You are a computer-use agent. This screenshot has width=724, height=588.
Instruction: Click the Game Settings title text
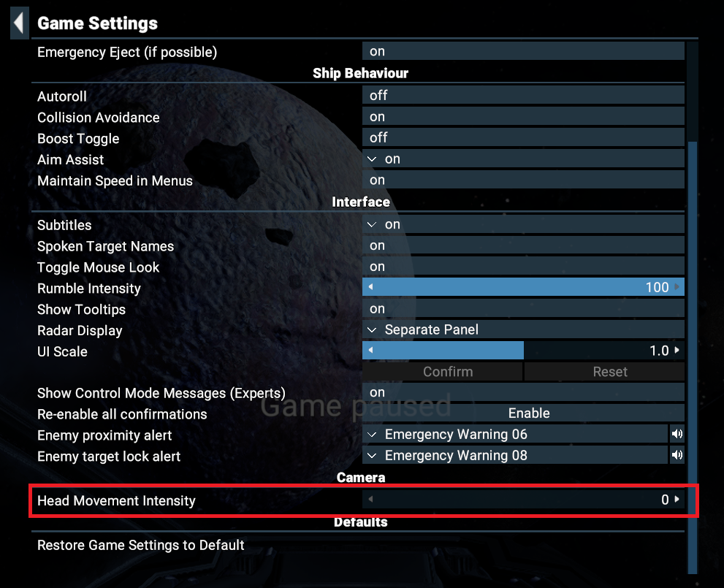point(97,23)
